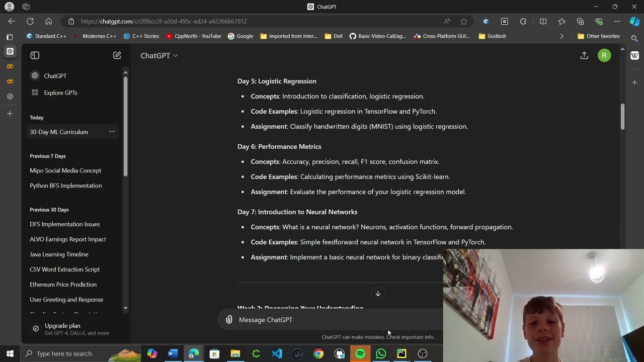Screen dimensions: 644x362
Task: Open WhatsApp from the taskbar
Action: tap(381, 353)
